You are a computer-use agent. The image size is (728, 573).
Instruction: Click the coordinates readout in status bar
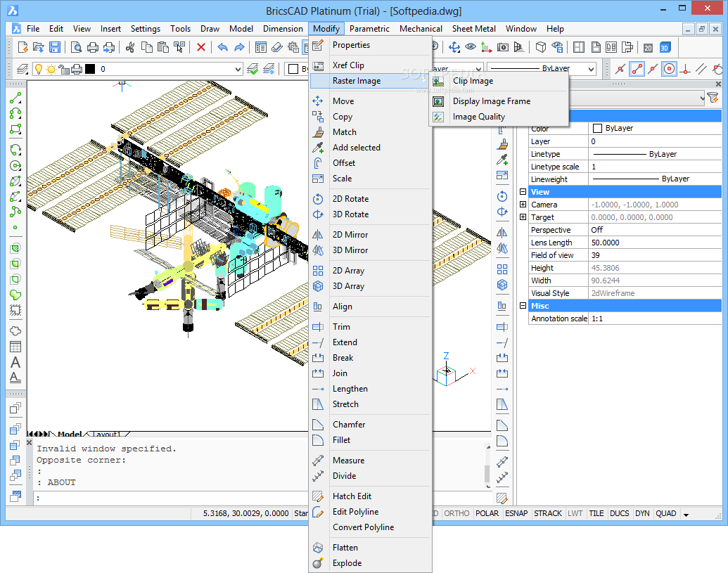point(245,513)
